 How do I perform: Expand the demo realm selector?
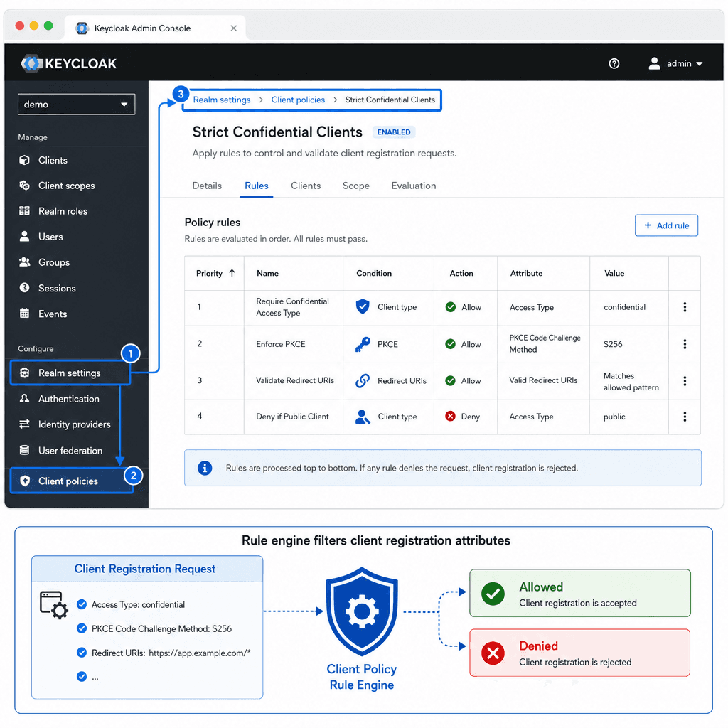coord(76,105)
